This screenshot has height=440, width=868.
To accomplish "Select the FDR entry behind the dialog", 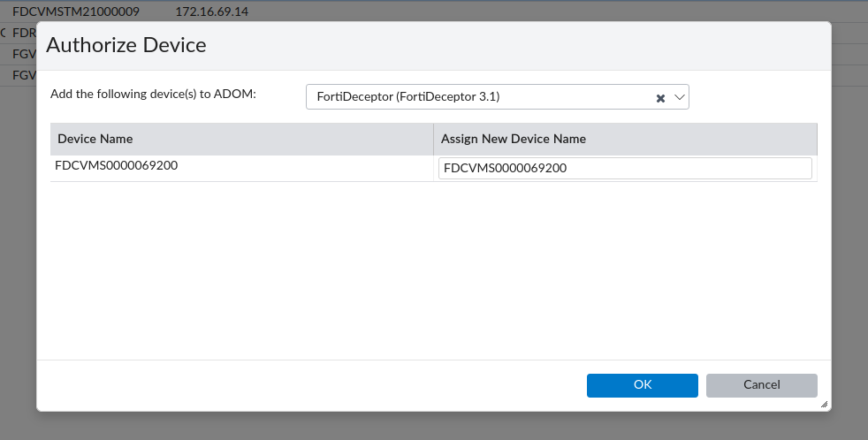I will pyautogui.click(x=24, y=33).
